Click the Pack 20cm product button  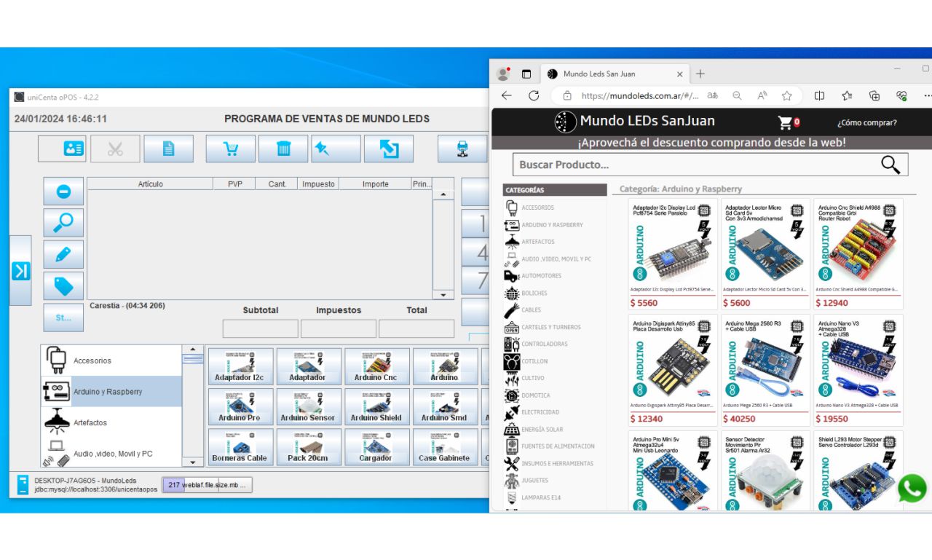[x=309, y=447]
